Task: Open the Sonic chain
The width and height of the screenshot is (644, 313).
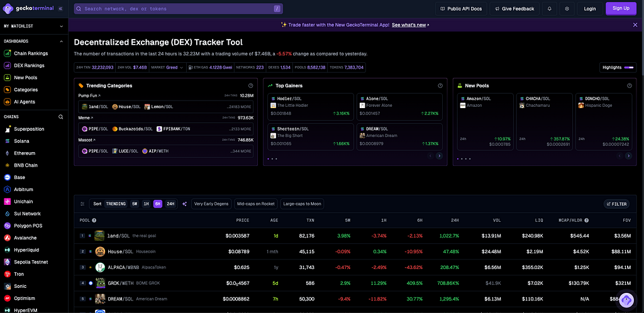Action: (x=20, y=287)
